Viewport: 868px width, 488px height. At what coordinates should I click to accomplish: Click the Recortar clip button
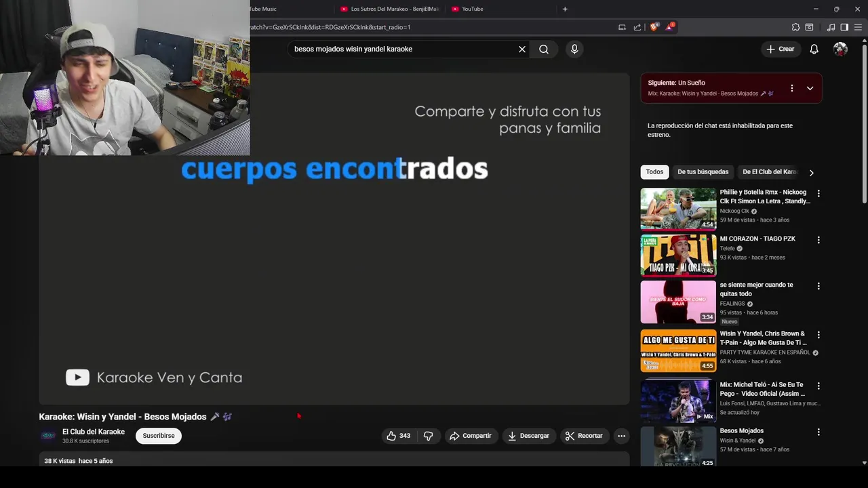coord(584,436)
